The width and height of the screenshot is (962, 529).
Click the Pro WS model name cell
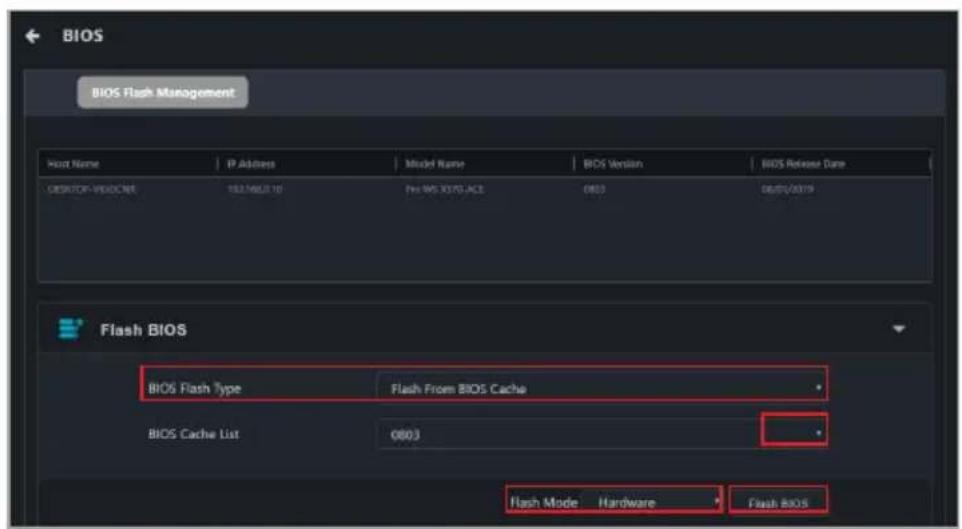(x=444, y=189)
